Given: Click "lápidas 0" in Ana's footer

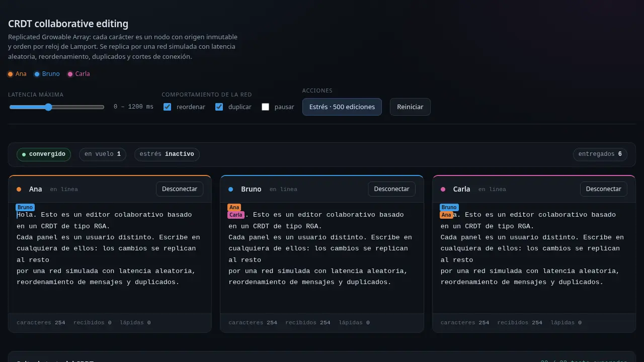Looking at the screenshot, I should (135, 323).
